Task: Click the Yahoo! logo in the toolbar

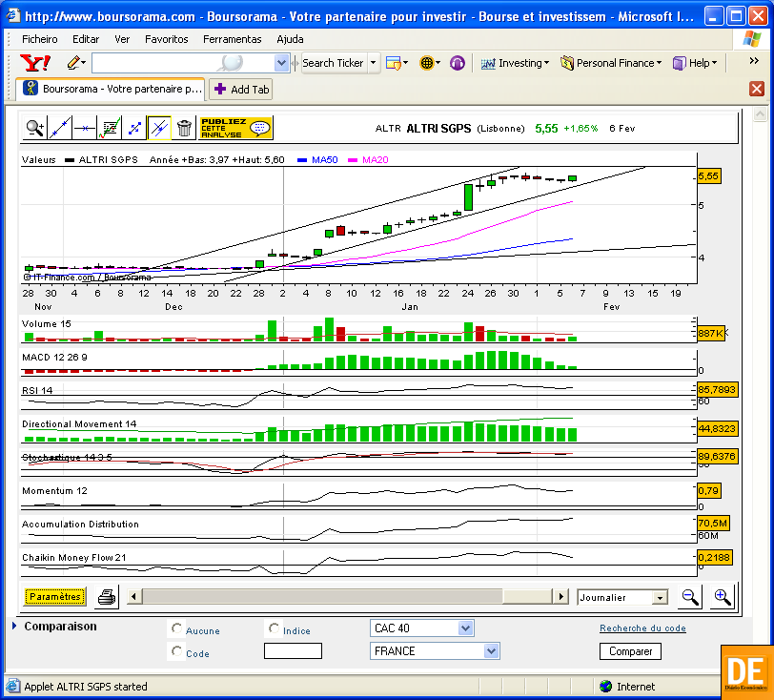Action: point(35,63)
